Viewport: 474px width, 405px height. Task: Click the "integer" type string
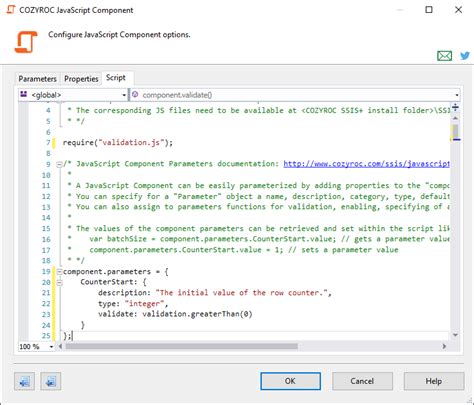(144, 304)
